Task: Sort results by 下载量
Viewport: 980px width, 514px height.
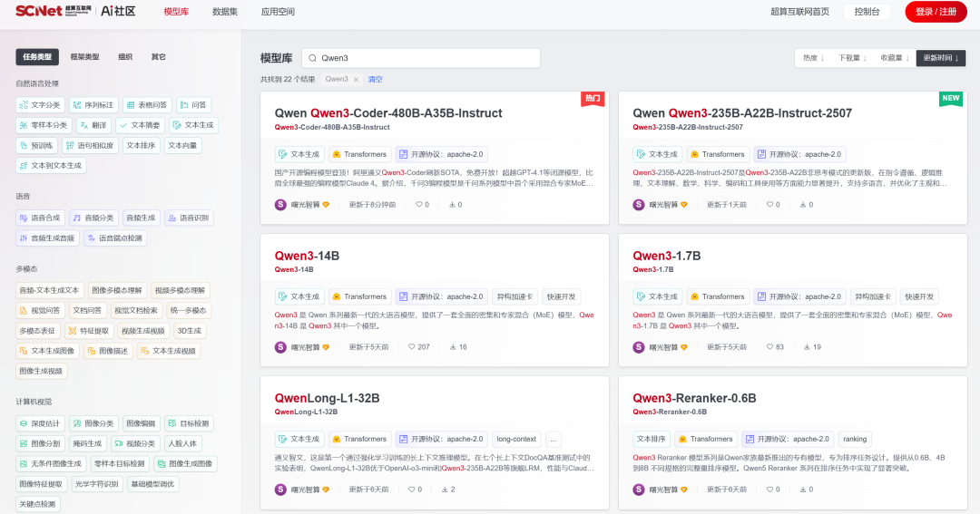Action: pyautogui.click(x=852, y=57)
